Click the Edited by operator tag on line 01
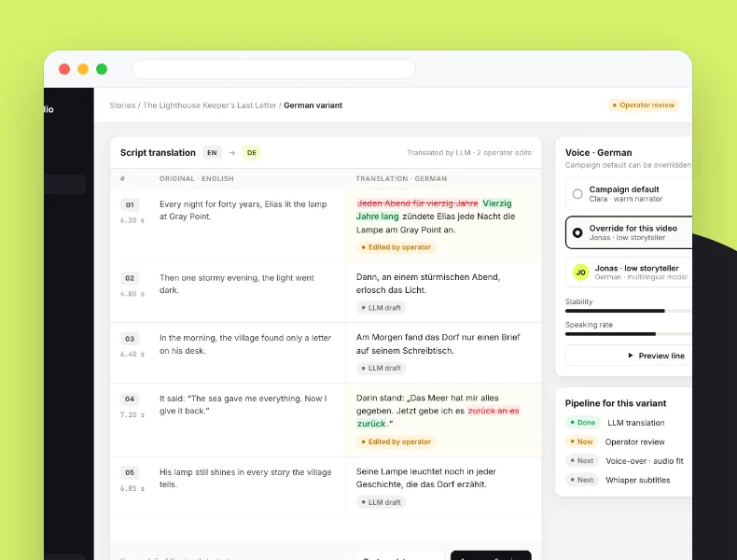The height and width of the screenshot is (560, 737). 396,247
